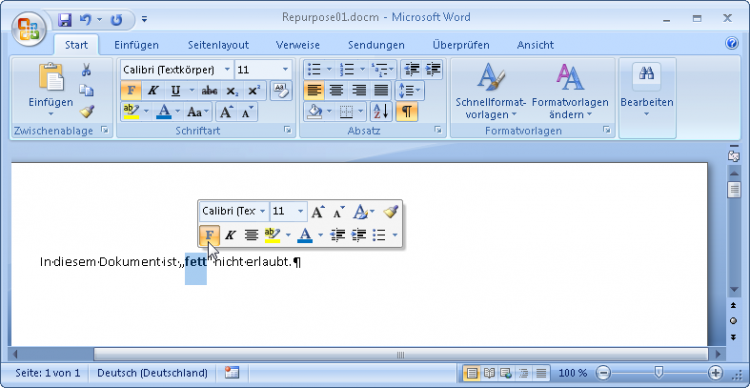Toggle underline U button in ribbon

(176, 91)
